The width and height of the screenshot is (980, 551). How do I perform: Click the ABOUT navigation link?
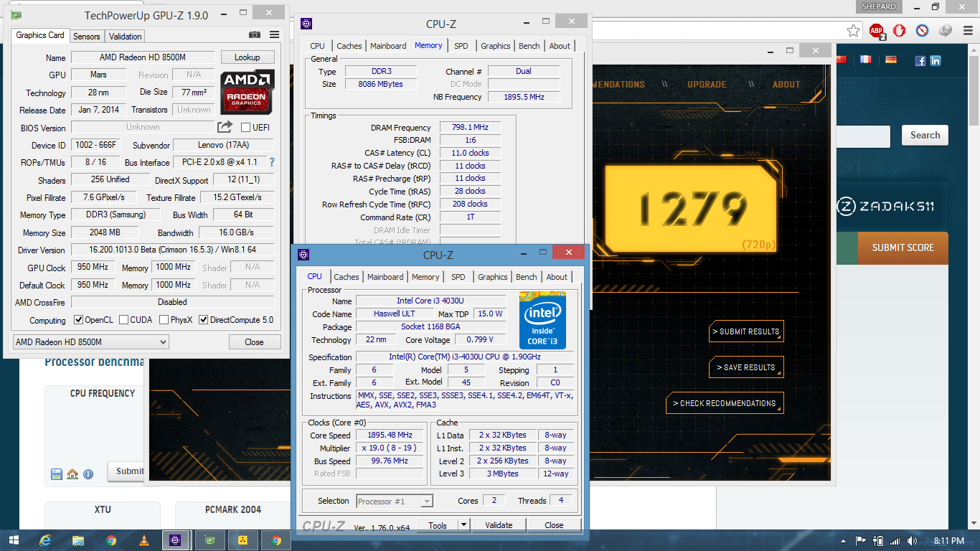point(786,84)
